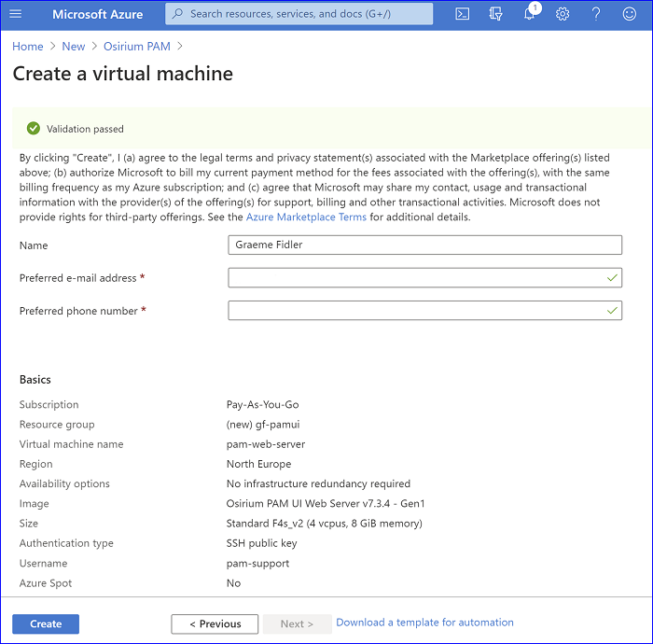Click 'Pay-As-You-Go' subscription value

[262, 404]
